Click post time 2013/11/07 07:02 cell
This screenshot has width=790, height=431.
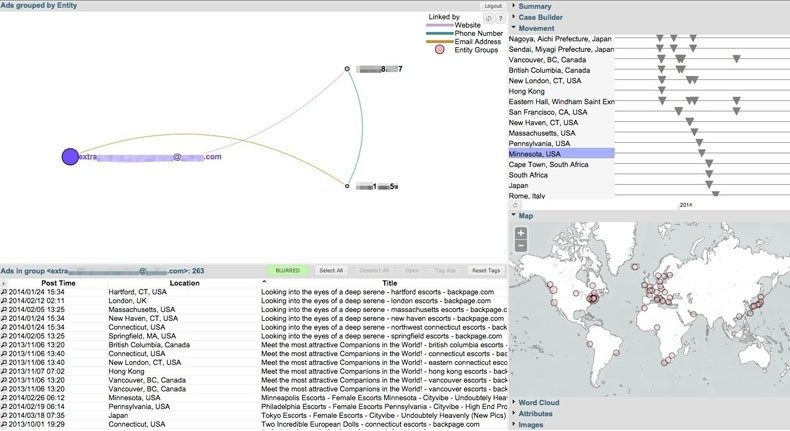coord(36,371)
